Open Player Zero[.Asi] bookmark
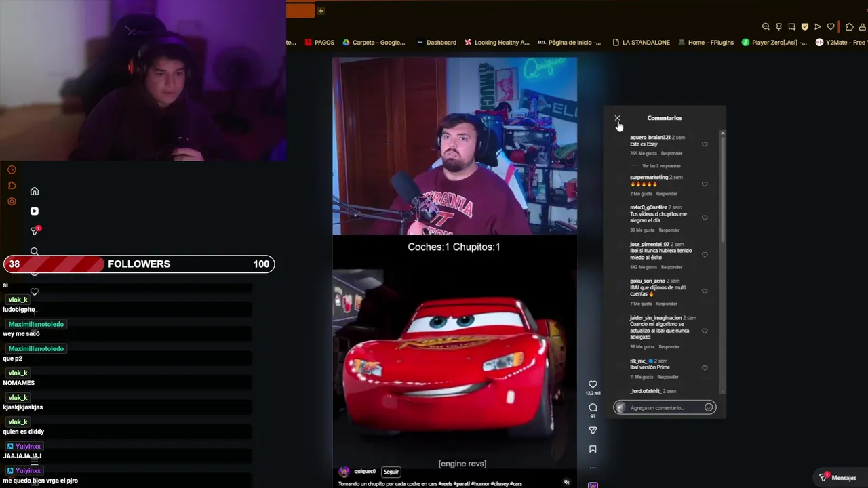This screenshot has height=488, width=868. tap(774, 42)
